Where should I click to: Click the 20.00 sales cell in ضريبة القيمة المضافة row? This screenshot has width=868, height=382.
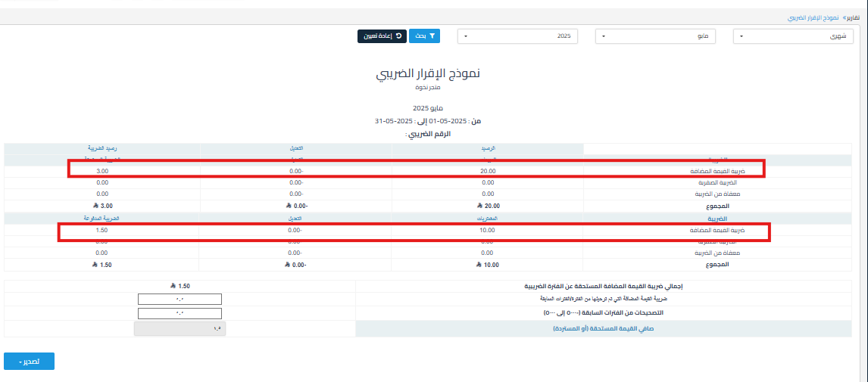pos(488,172)
